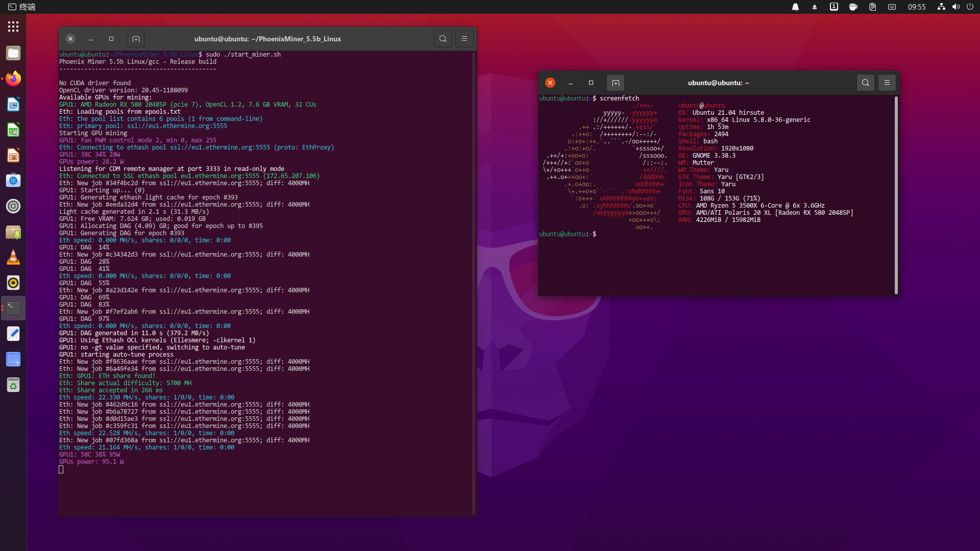The width and height of the screenshot is (980, 551).
Task: Maximize the screenfetch terminal window
Action: click(x=591, y=83)
